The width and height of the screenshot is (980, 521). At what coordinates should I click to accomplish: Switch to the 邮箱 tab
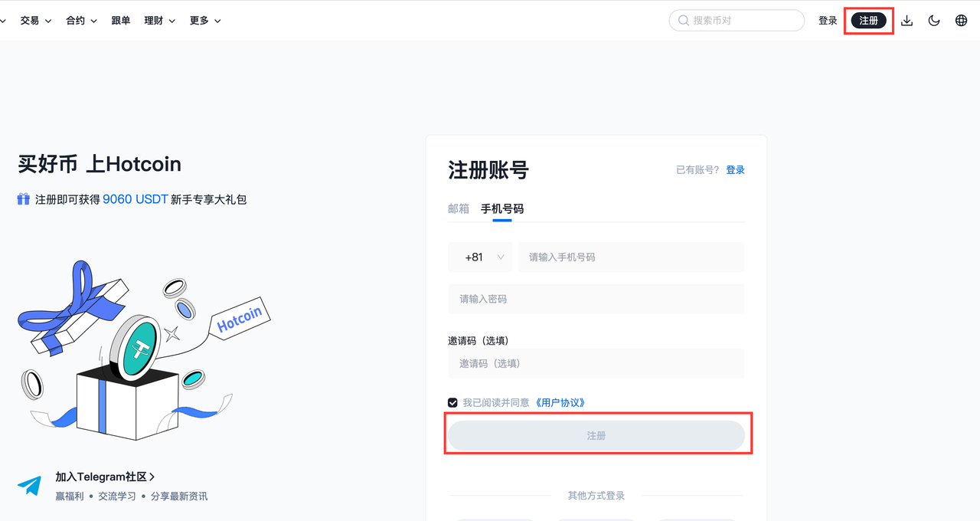[459, 208]
